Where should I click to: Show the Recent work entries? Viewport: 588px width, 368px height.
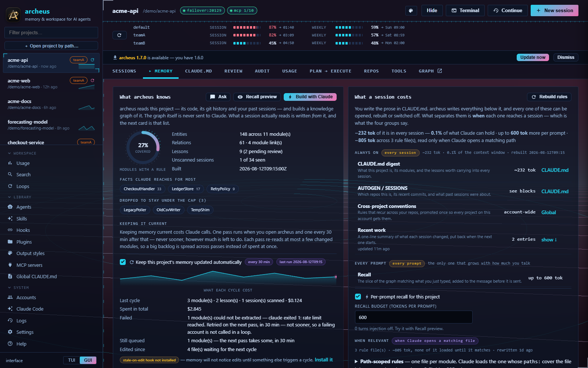[x=549, y=240]
